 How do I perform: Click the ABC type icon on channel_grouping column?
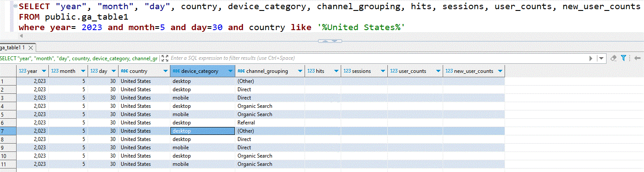pyautogui.click(x=241, y=71)
